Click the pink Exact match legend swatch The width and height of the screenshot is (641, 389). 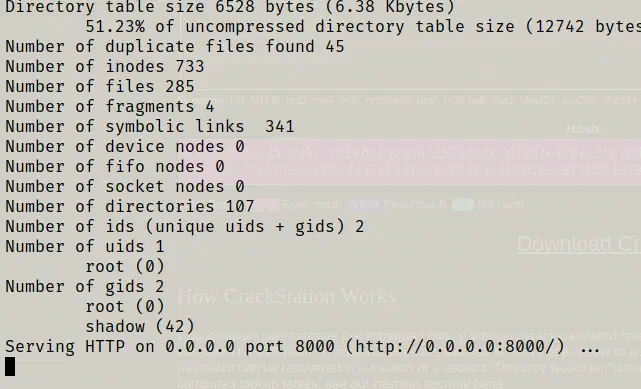[268, 204]
